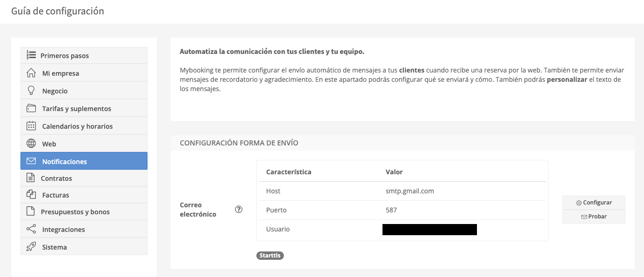Click the wallet icon for Tarifas y suplementos
This screenshot has height=277, width=644.
[31, 108]
